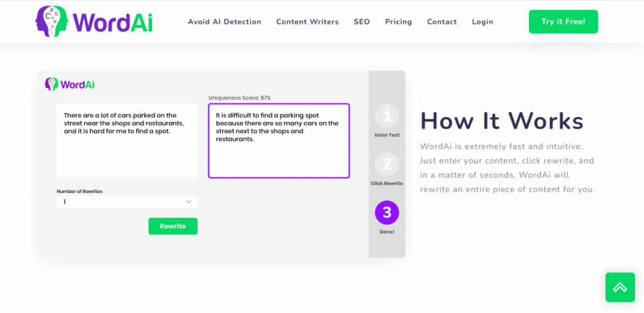Expand the Number of Rewrites chevron arrow
The width and height of the screenshot is (644, 313).
tap(189, 202)
